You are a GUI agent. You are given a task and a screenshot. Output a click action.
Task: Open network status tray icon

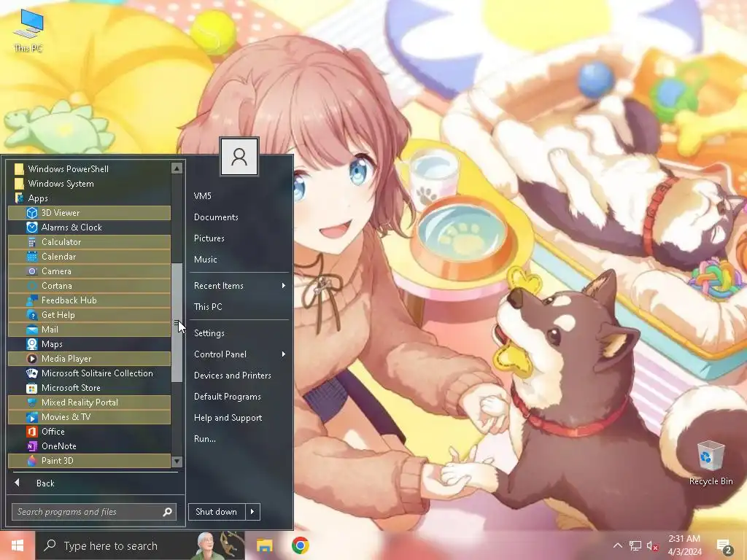pos(635,545)
